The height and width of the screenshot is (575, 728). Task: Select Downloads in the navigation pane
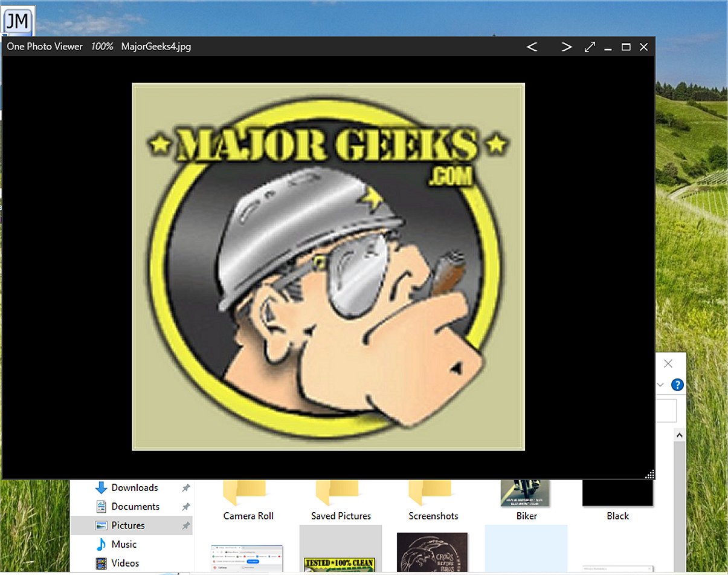pyautogui.click(x=134, y=487)
